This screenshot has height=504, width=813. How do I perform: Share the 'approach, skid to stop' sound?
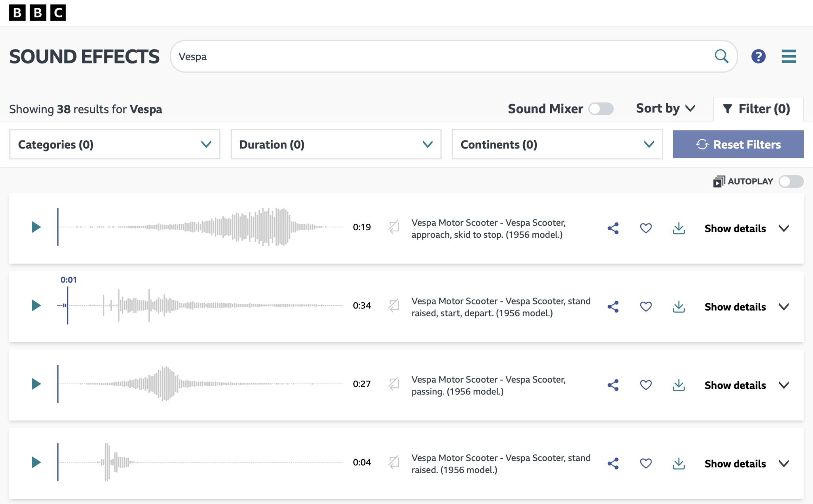[613, 228]
